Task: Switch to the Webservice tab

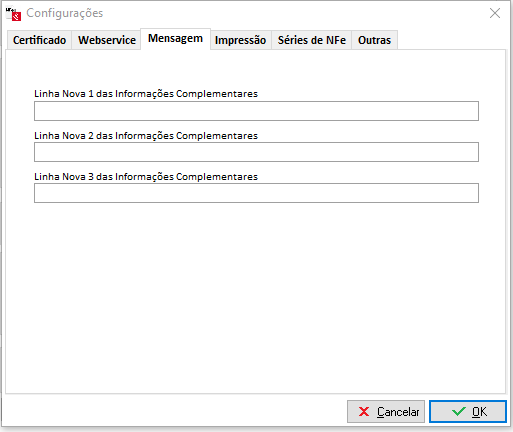Action: [107, 40]
